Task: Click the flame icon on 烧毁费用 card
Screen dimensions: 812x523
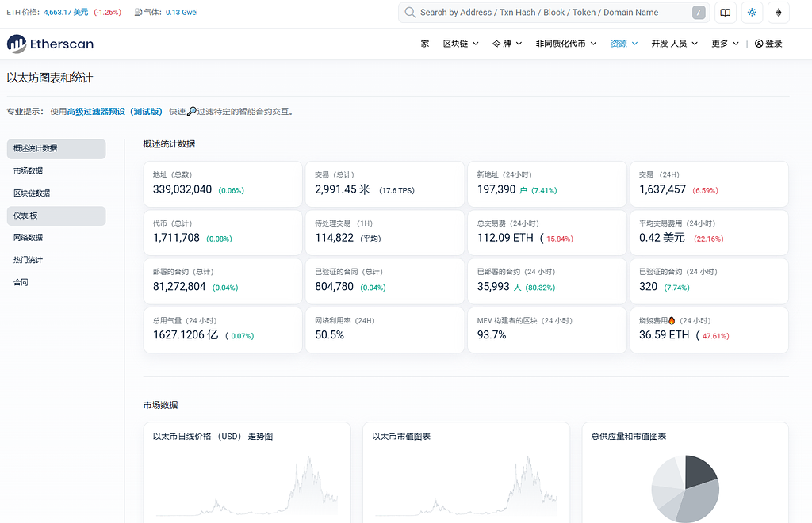Action: point(672,321)
